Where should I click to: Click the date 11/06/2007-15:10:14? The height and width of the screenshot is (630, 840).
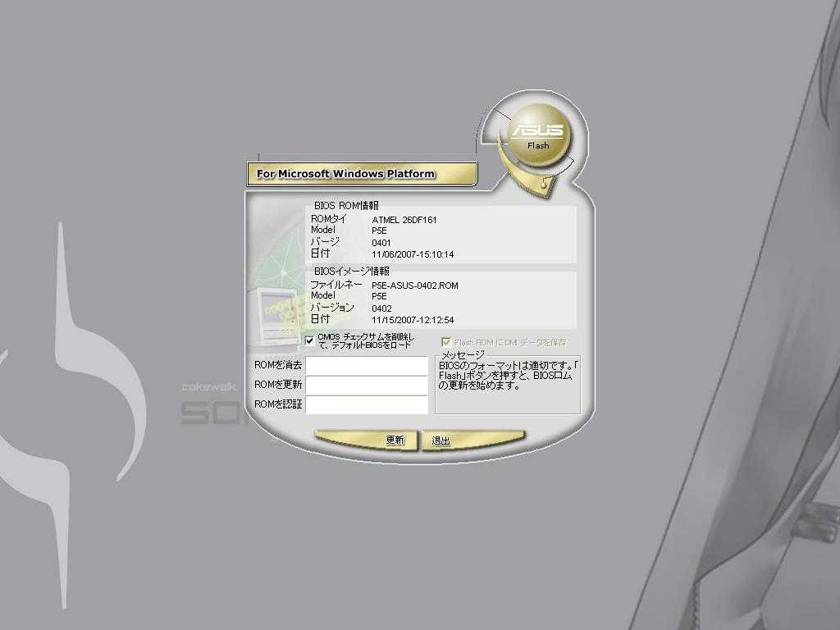[413, 254]
